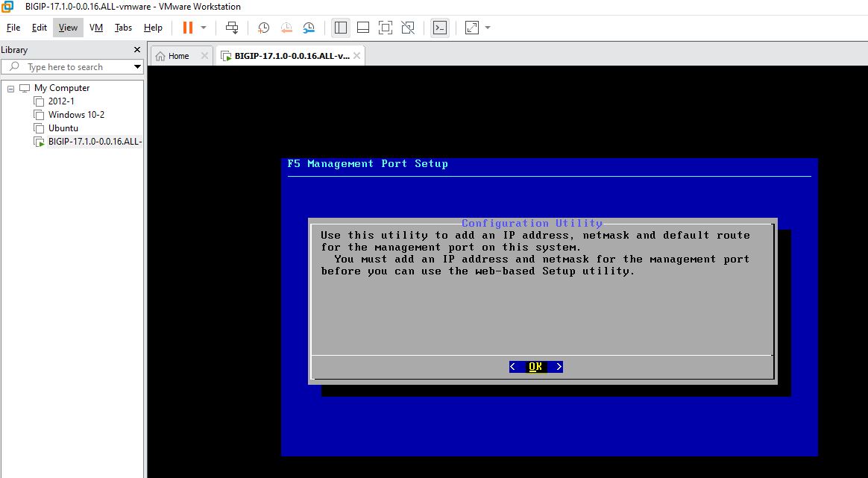This screenshot has height=478, width=868.
Task: Toggle the Show Library sidebar icon
Action: coord(341,28)
